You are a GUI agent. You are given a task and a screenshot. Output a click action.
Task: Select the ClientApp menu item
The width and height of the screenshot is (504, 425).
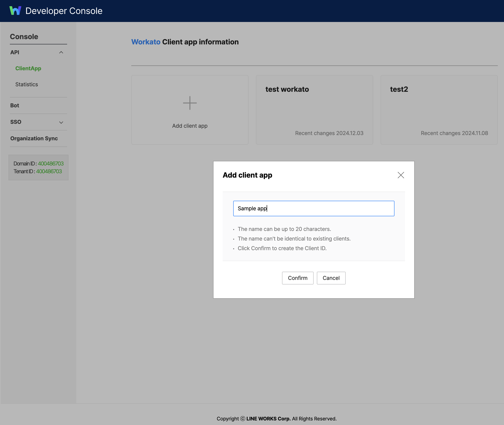(28, 68)
